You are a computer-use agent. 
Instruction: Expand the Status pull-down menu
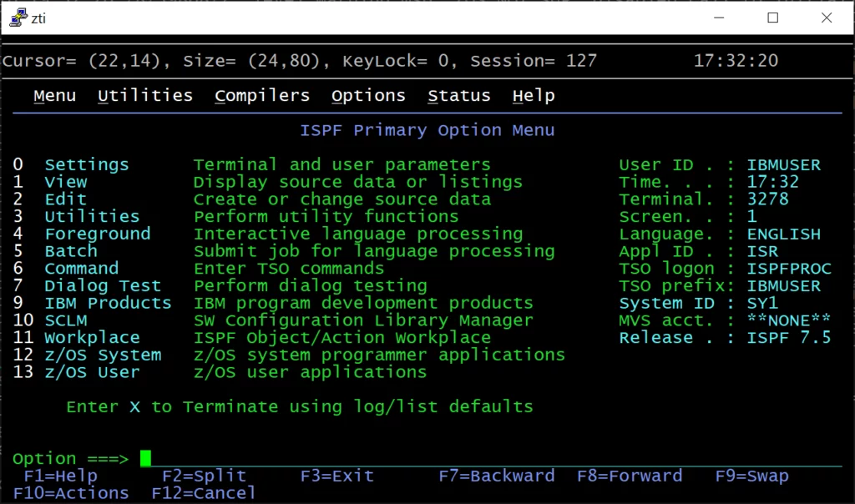458,96
